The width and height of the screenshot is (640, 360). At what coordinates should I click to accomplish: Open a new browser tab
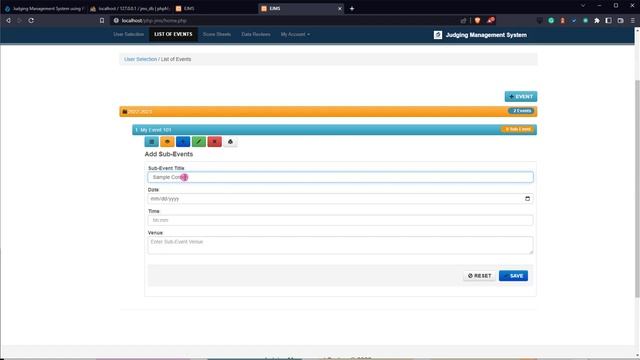pyautogui.click(x=352, y=8)
